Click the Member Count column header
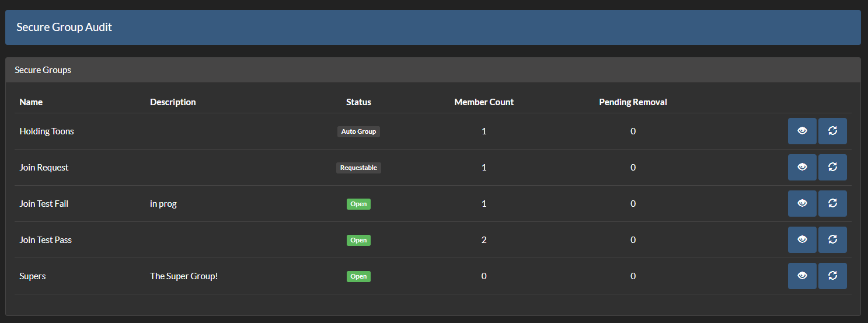This screenshot has height=323, width=868. tap(484, 102)
